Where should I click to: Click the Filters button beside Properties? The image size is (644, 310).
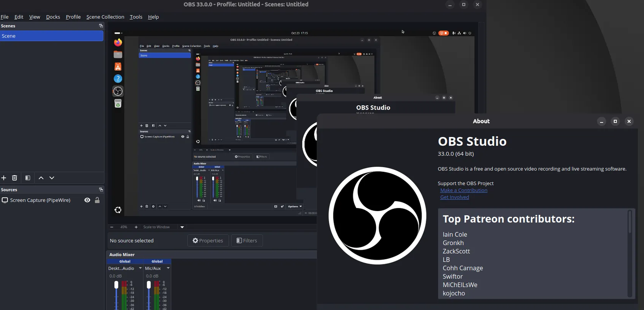point(247,240)
